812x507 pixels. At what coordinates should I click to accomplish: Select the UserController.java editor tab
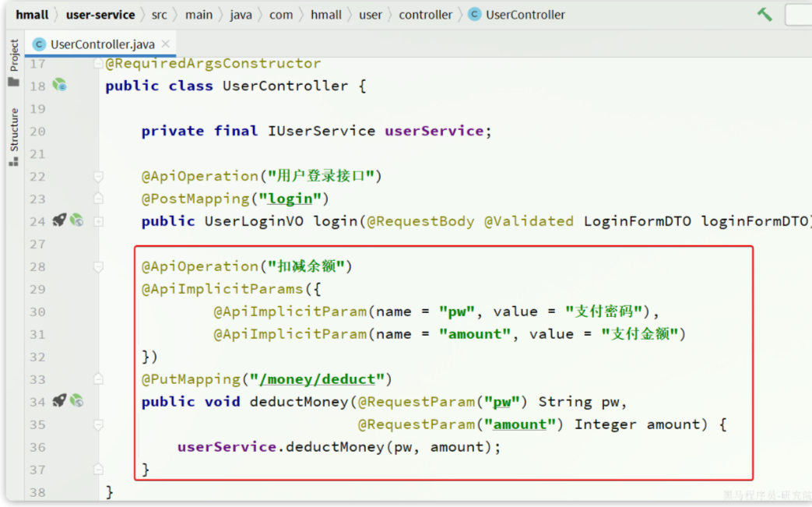[x=102, y=44]
